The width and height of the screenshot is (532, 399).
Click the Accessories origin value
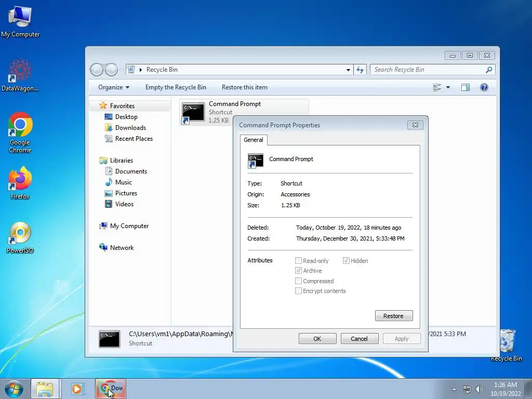tap(295, 194)
